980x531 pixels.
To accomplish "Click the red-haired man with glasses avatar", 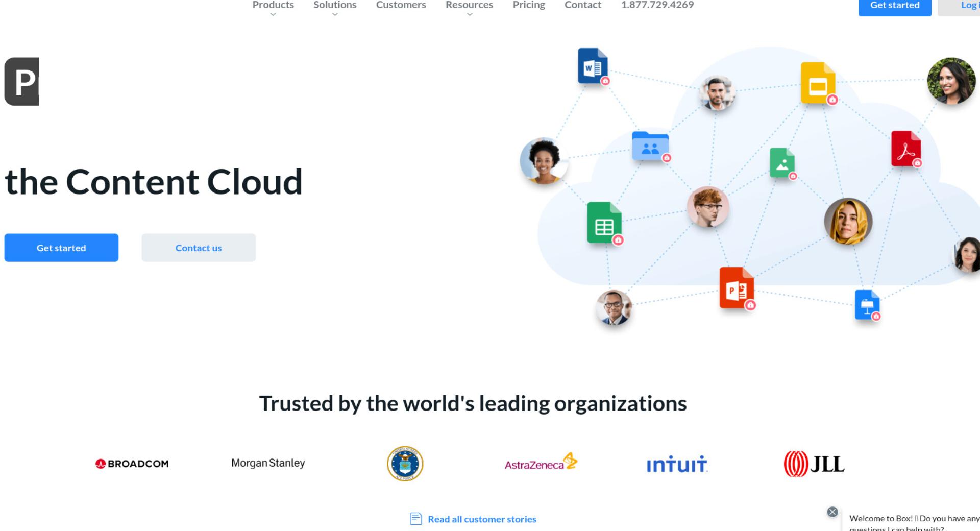I will click(708, 207).
